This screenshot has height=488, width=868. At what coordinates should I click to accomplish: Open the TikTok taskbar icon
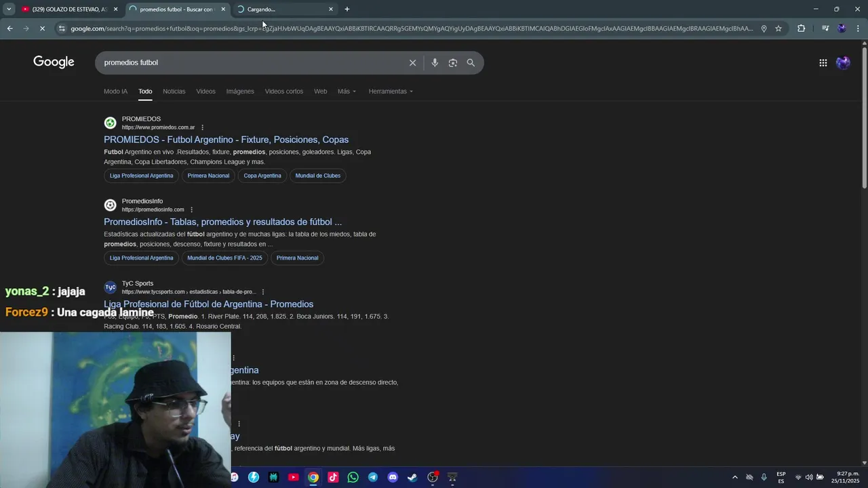pos(333,477)
